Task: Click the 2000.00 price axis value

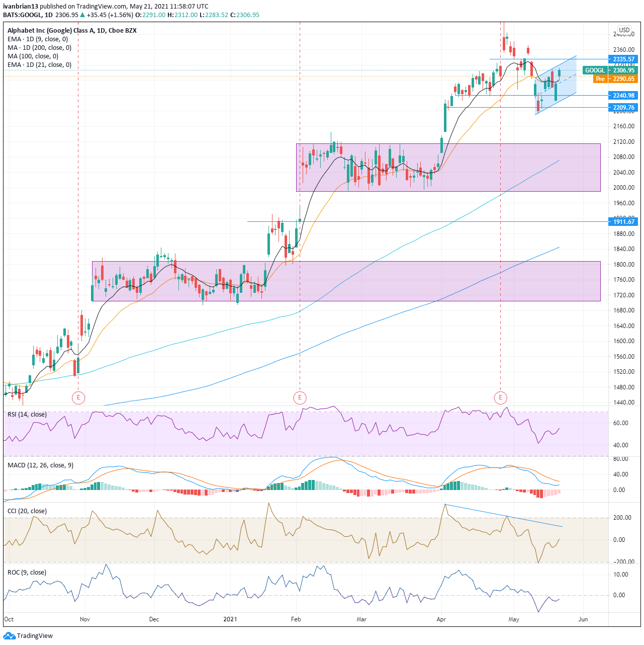Action: tap(624, 188)
